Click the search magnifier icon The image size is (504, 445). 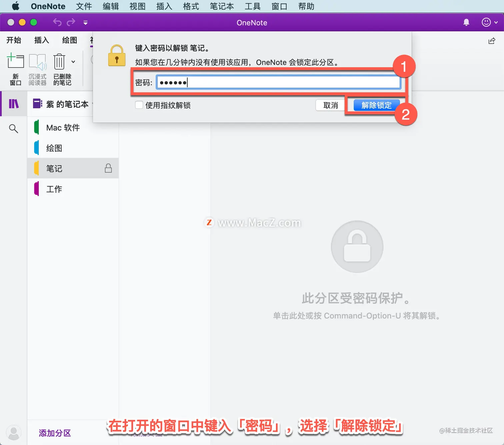pyautogui.click(x=13, y=128)
